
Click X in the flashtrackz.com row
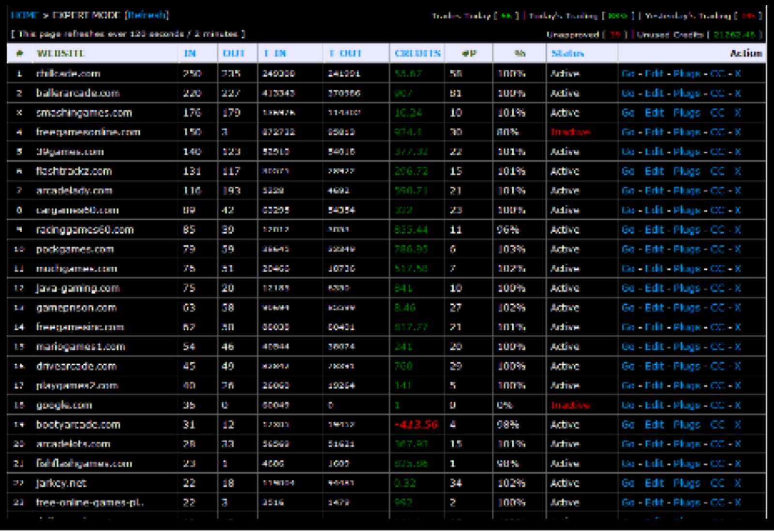coord(737,171)
